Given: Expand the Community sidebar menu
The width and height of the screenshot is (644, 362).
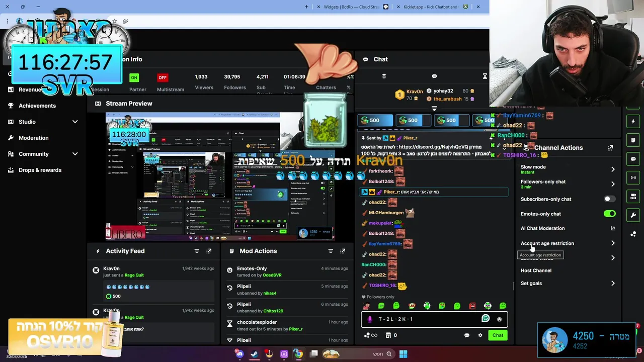Looking at the screenshot, I should pos(75,154).
